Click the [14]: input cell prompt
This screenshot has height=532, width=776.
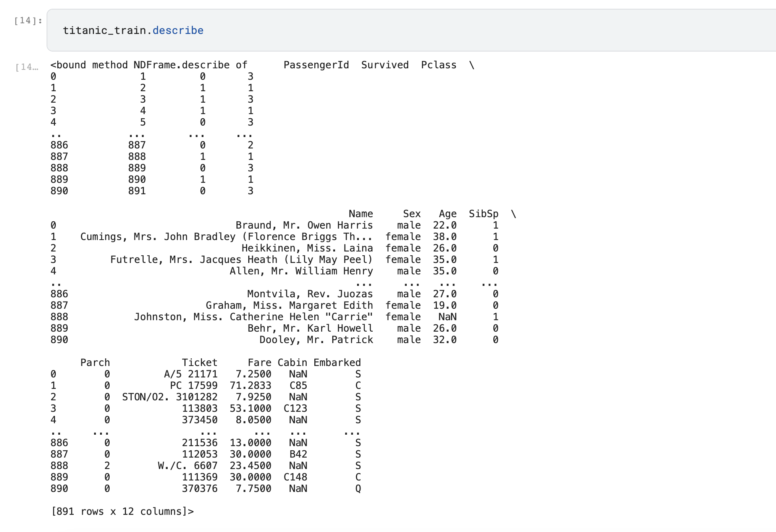point(27,21)
